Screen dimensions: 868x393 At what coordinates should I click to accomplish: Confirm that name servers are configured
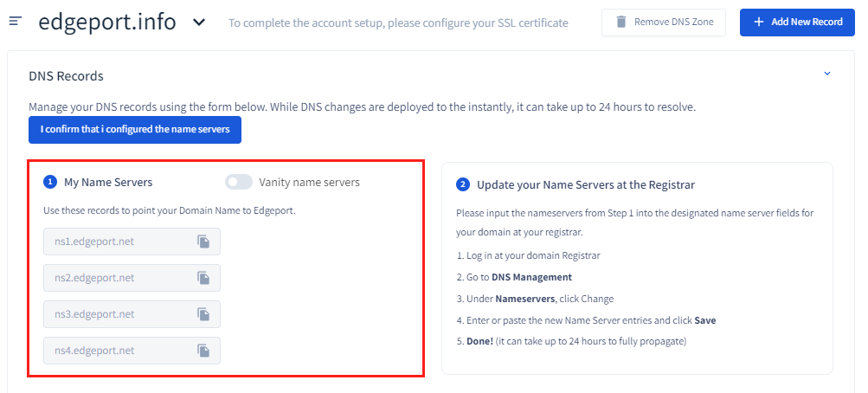[135, 130]
